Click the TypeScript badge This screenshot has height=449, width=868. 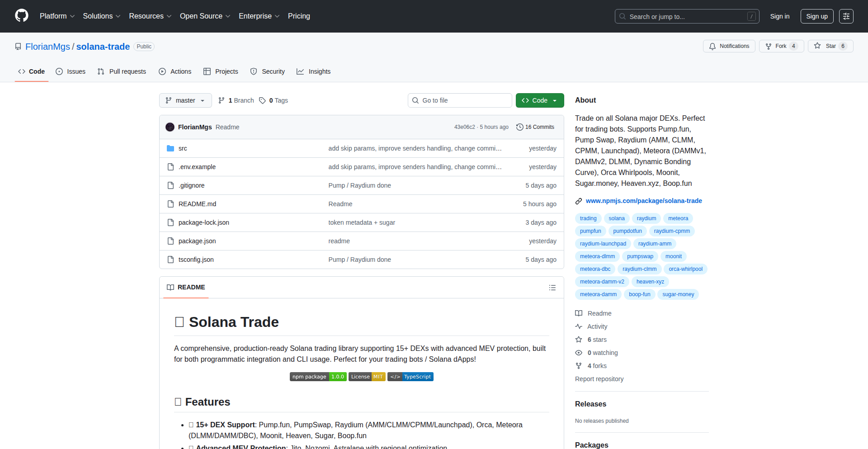pos(410,377)
